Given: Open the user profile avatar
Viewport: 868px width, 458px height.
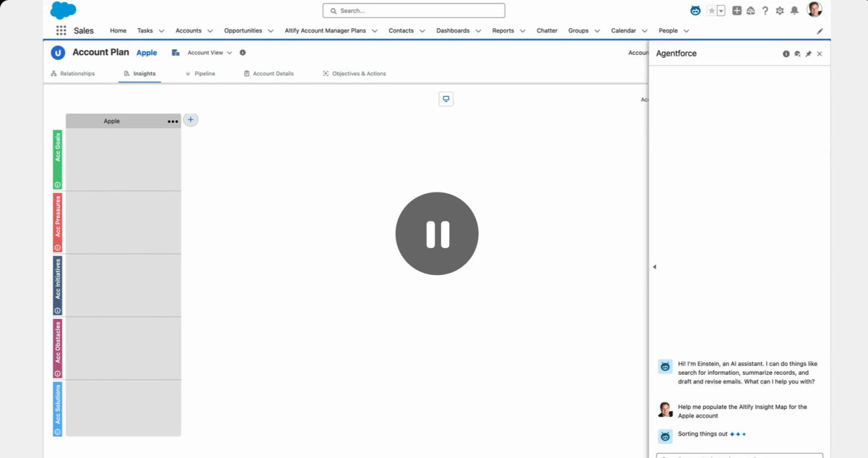Looking at the screenshot, I should pos(814,9).
